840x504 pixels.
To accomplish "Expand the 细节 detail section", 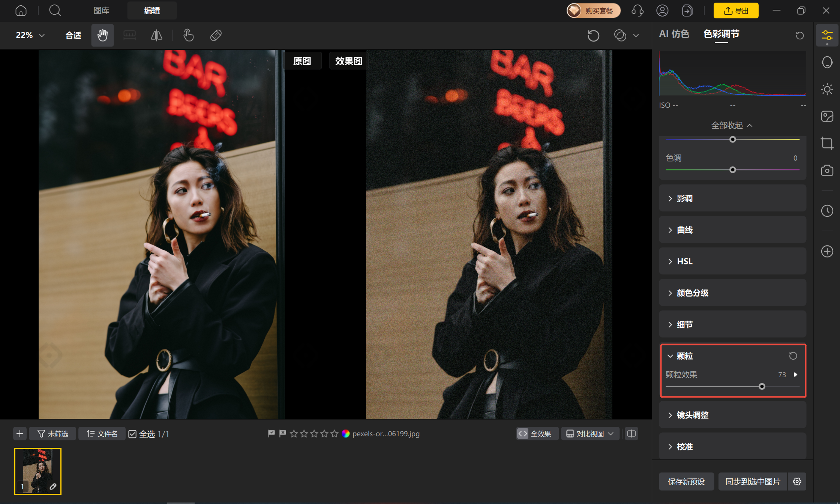I will point(732,324).
